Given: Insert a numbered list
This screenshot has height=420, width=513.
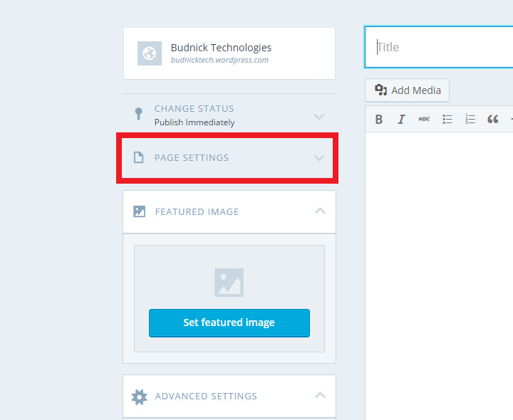Looking at the screenshot, I should (x=470, y=120).
